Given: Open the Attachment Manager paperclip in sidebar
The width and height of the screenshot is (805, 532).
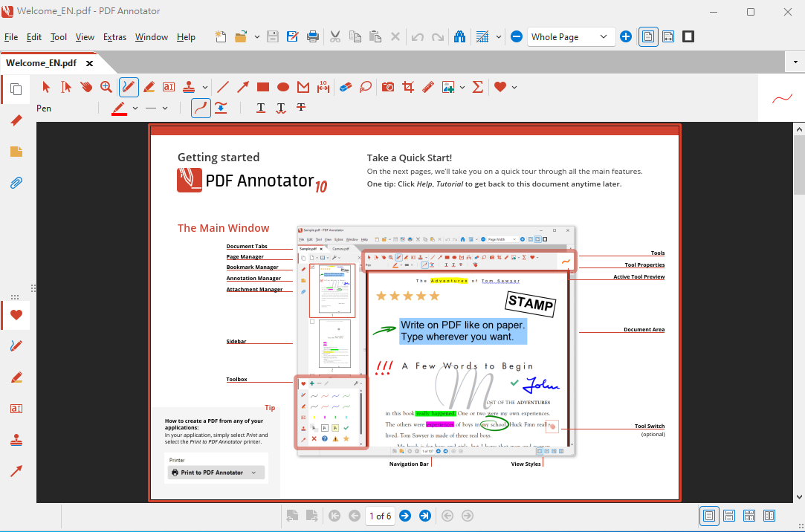Looking at the screenshot, I should [16, 183].
